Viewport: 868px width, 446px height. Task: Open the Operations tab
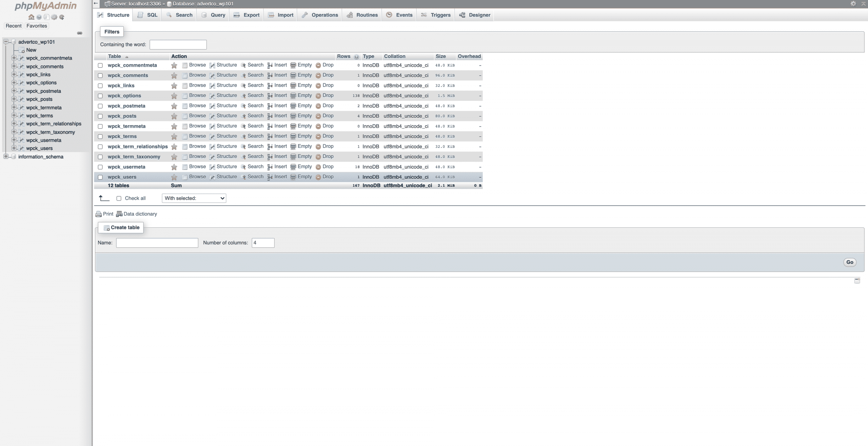[320, 15]
